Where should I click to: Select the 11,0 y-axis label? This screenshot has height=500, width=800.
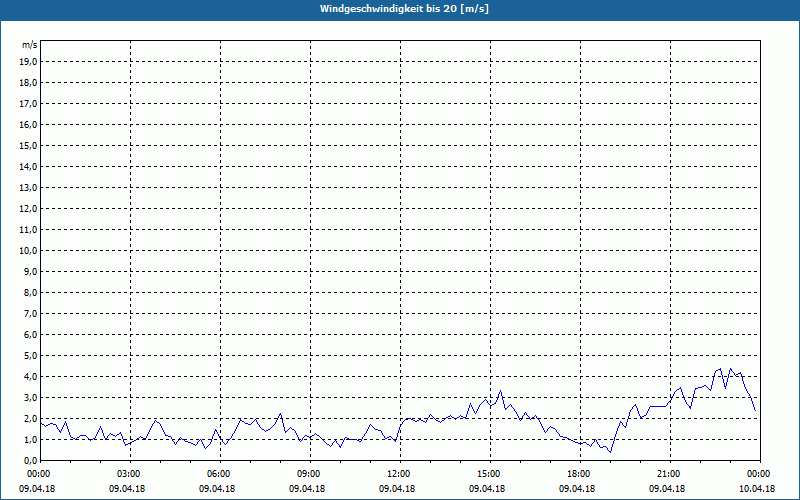[x=28, y=230]
